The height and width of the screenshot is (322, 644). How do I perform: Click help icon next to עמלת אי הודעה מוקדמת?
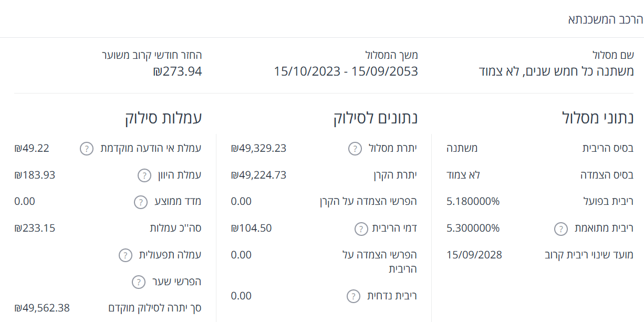tap(87, 149)
